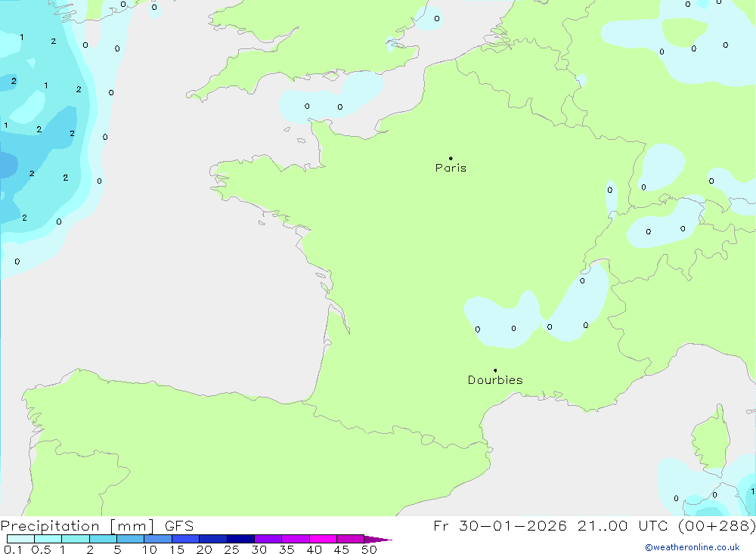This screenshot has width=756, height=554.
Task: Pick the 15–20 mm legend swatch
Action: click(x=185, y=539)
